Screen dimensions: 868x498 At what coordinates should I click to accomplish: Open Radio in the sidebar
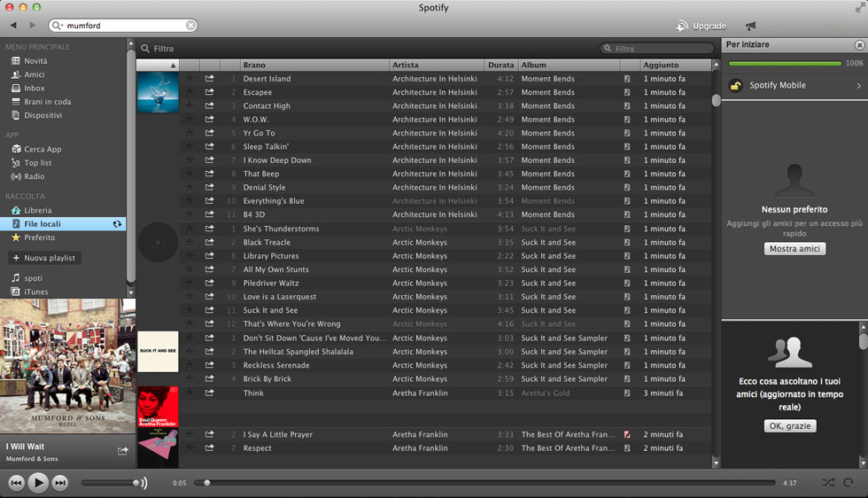34,176
